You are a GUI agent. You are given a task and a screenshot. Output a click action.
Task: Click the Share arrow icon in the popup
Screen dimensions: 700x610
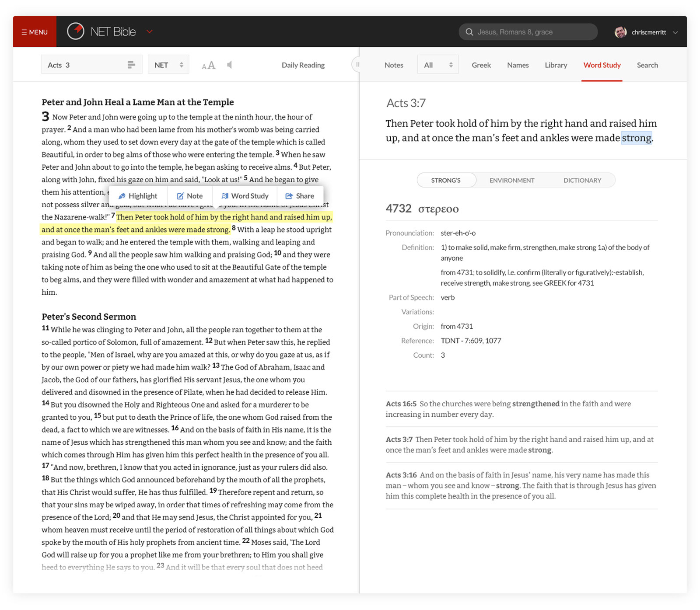(289, 196)
